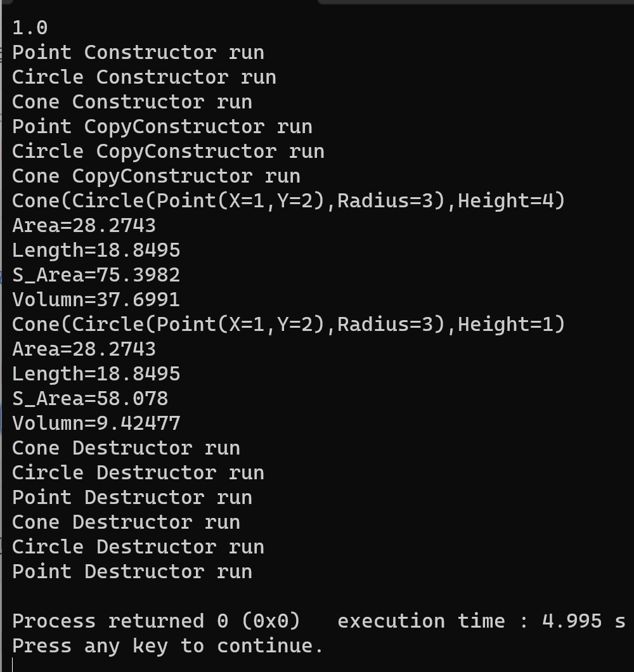Click the "Process returned 0 (0x0)" text
Screen dimensions: 634x672
point(156,621)
